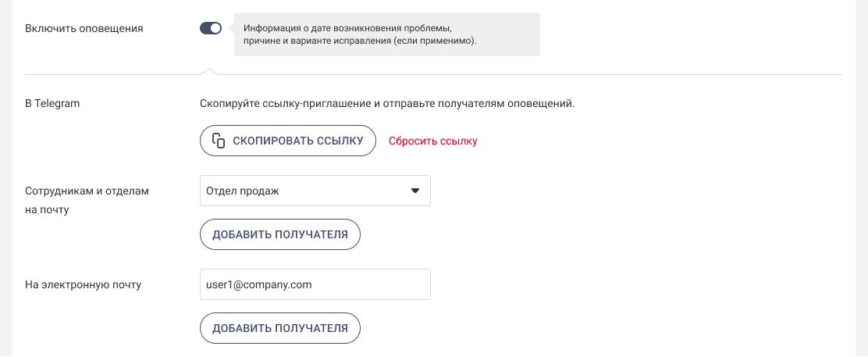Image resolution: width=868 pixels, height=357 pixels.
Task: Focus the user1@company.com email field
Action: pos(315,285)
